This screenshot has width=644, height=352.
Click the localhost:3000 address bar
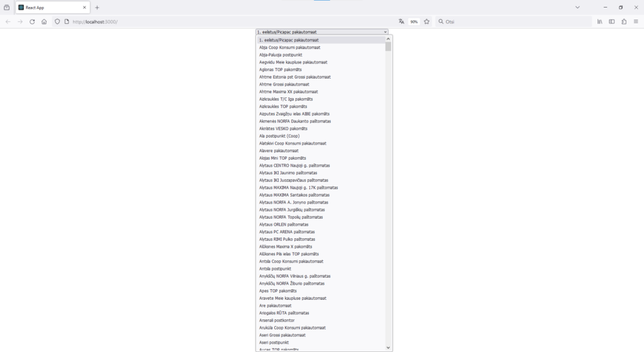(x=230, y=22)
